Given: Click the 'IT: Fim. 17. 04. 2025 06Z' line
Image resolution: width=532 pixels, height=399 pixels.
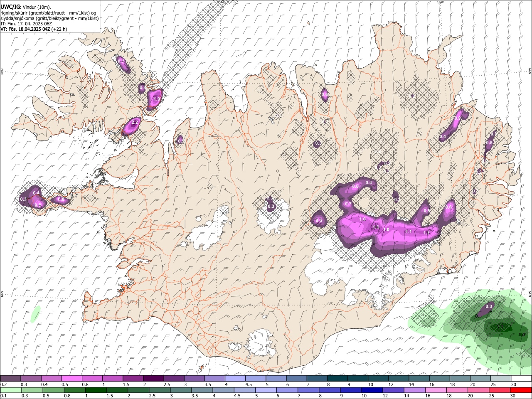Looking at the screenshot, I should pyautogui.click(x=26, y=24).
